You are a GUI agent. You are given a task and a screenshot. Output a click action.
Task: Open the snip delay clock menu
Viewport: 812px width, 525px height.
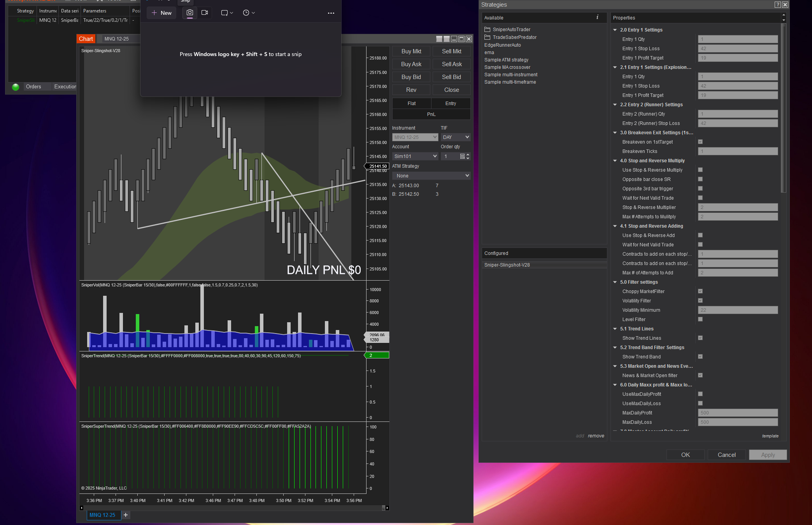(248, 13)
